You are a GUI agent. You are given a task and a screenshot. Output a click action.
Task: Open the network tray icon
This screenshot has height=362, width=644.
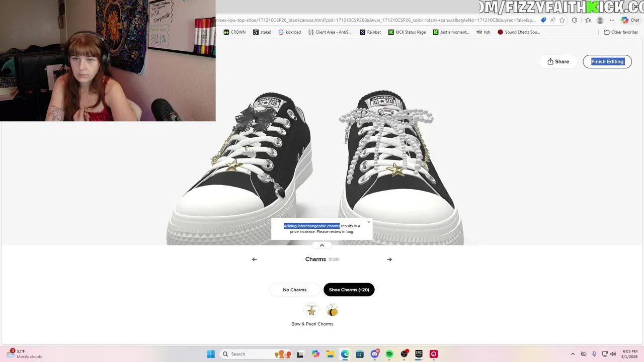point(605,354)
